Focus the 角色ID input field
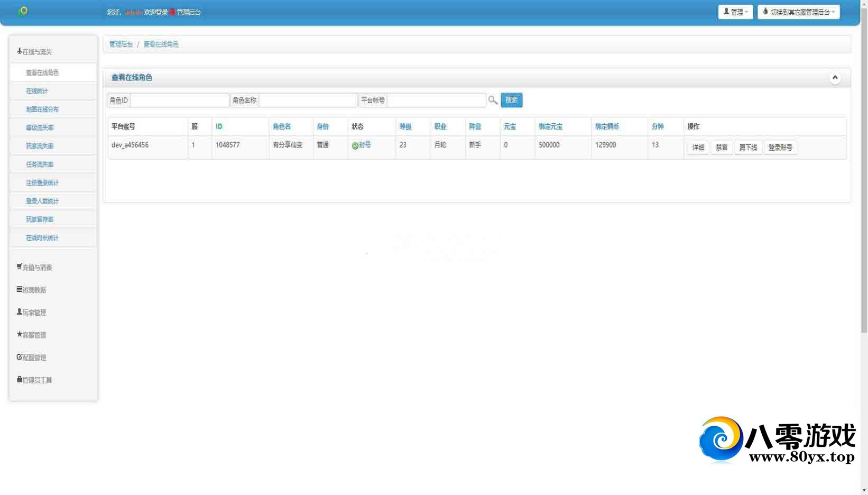 pos(179,100)
